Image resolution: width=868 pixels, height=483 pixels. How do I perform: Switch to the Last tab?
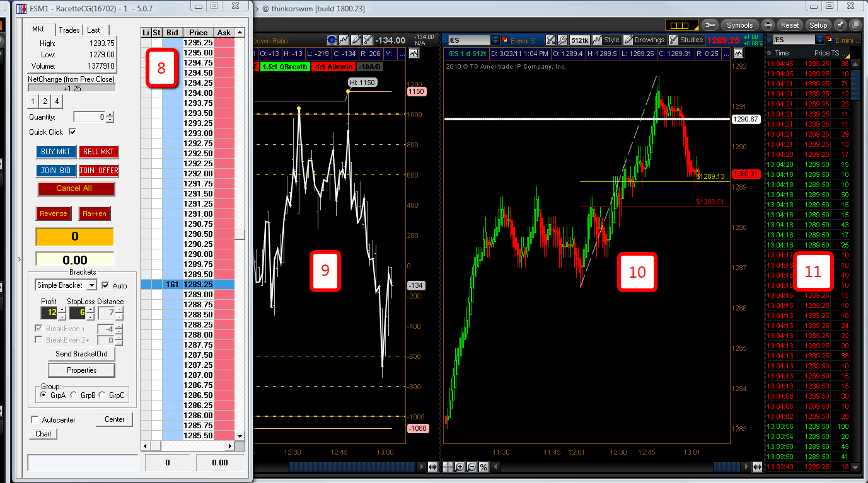tap(94, 30)
